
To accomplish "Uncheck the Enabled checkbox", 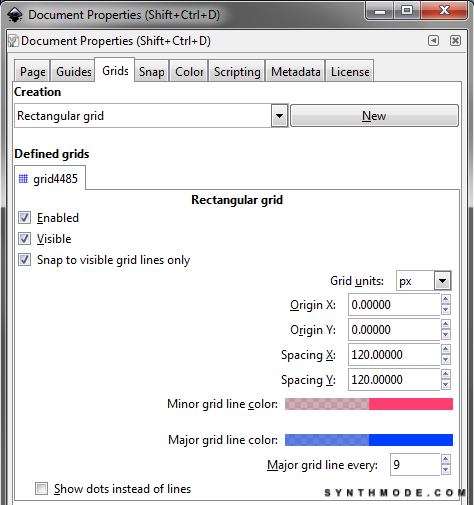I will (x=24, y=218).
